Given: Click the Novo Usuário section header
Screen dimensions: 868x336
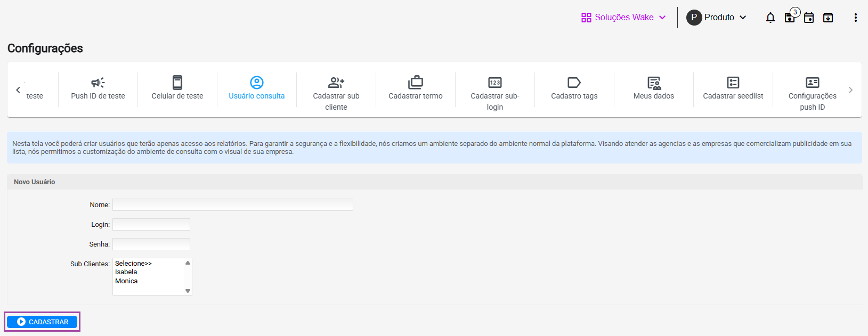Looking at the screenshot, I should pos(435,182).
